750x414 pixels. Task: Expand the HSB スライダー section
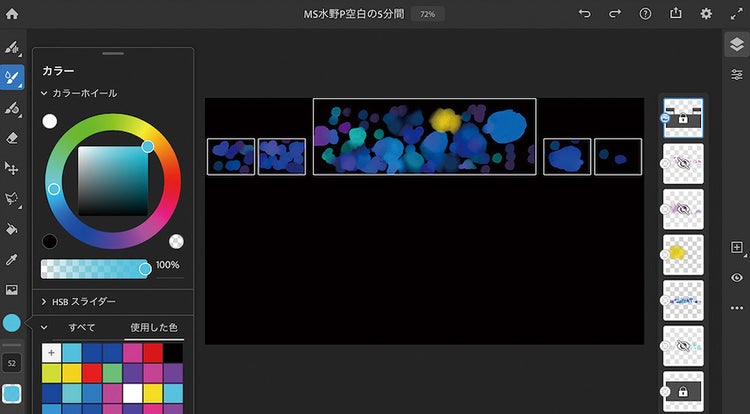(x=45, y=301)
